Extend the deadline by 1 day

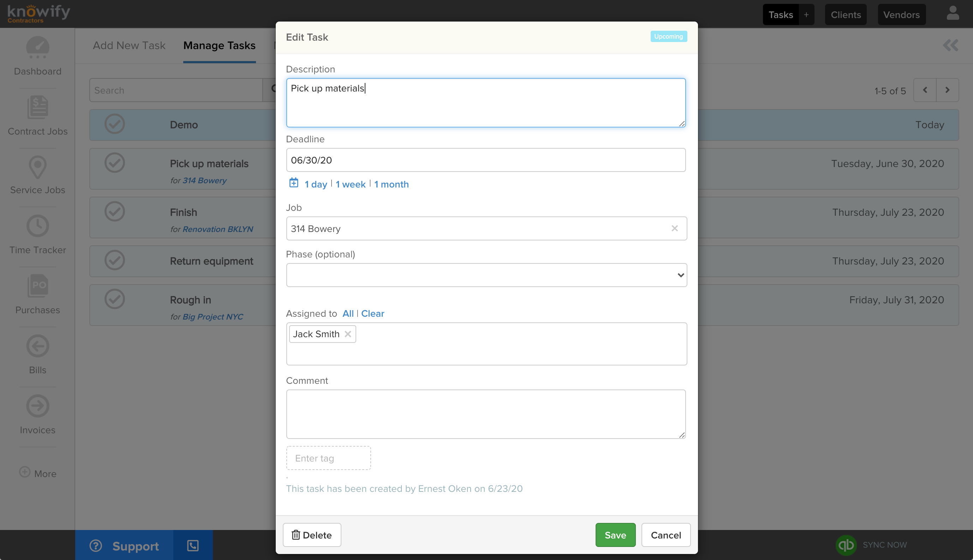316,184
